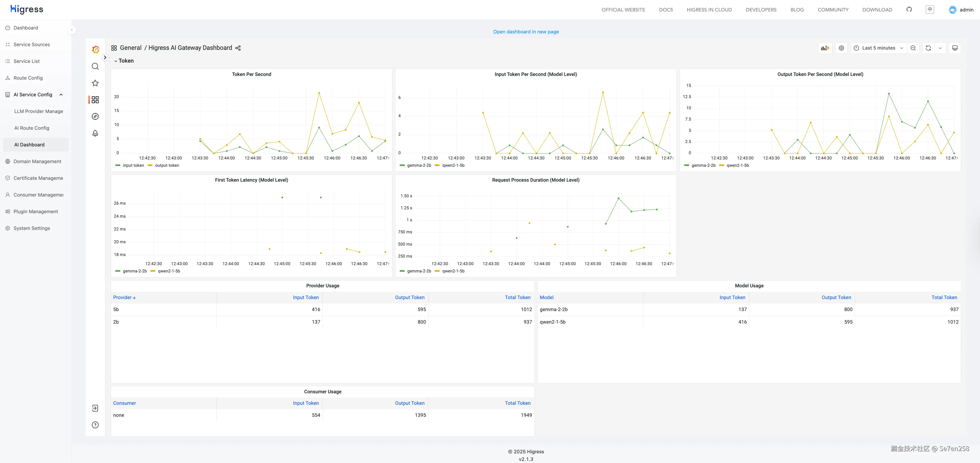This screenshot has width=980, height=463.
Task: Open the Last 5 minutes time picker
Action: 878,48
